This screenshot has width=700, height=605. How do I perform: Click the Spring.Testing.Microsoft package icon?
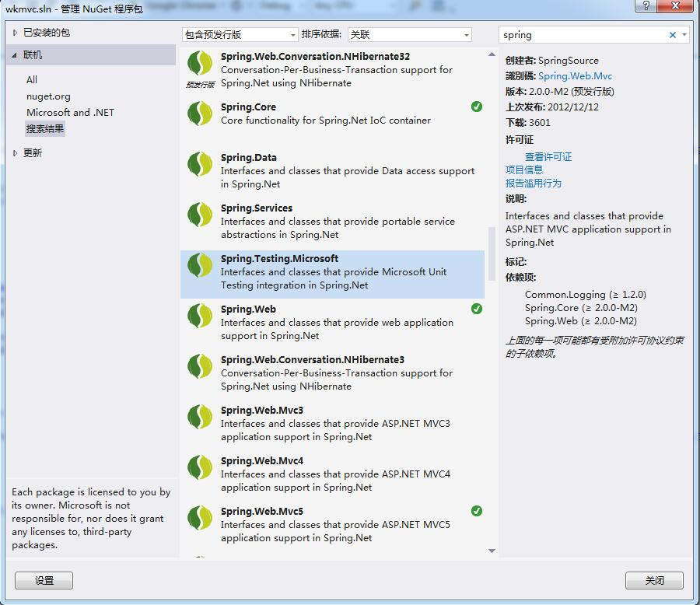pos(200,264)
